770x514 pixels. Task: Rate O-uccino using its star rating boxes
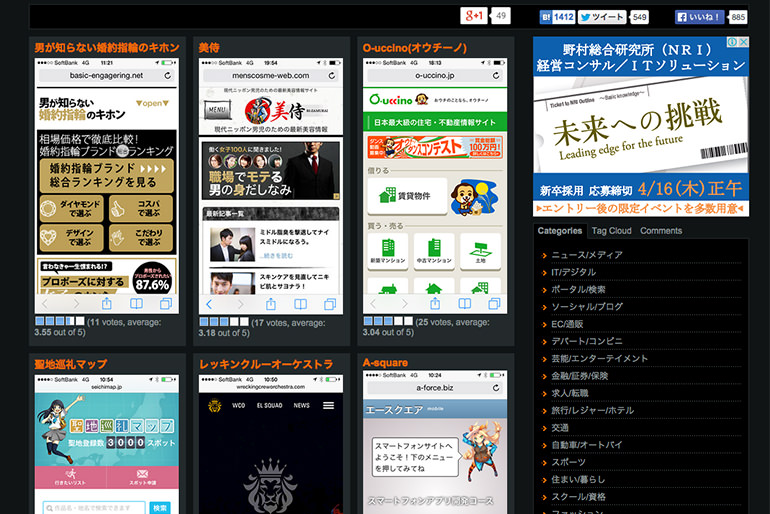pyautogui.click(x=388, y=321)
